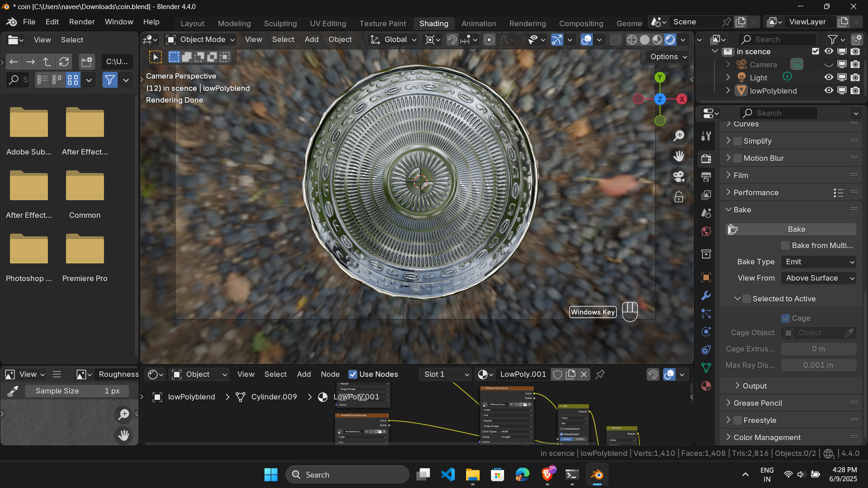Enable the Motion Blur checkbox
Viewport: 868px width, 488px height.
click(x=737, y=159)
